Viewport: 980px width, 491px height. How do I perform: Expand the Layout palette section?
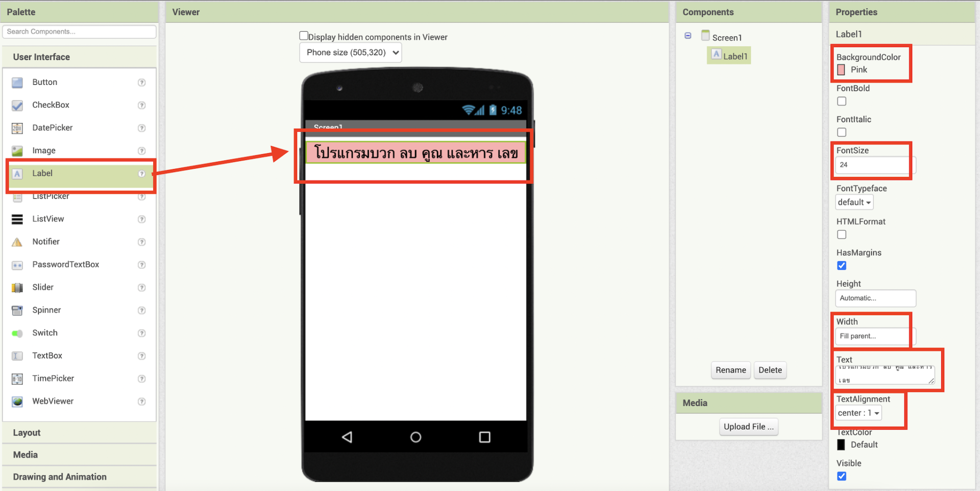coord(26,432)
